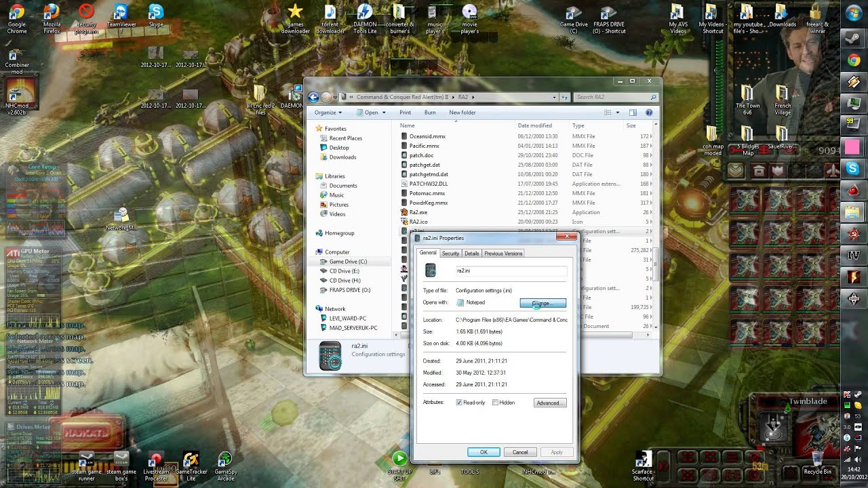Toggle Explorer preview pane icon
The image size is (868, 488).
pos(633,113)
